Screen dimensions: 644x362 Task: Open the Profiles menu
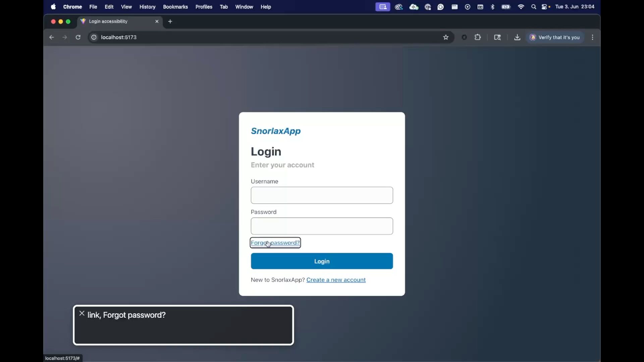[204, 7]
